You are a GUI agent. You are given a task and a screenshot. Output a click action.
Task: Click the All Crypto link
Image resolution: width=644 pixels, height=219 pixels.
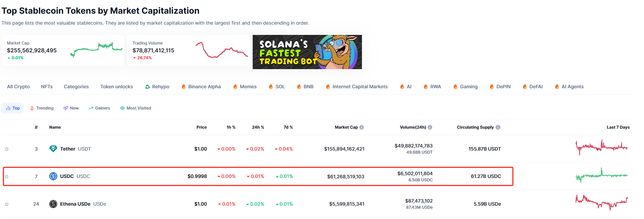pyautogui.click(x=18, y=87)
